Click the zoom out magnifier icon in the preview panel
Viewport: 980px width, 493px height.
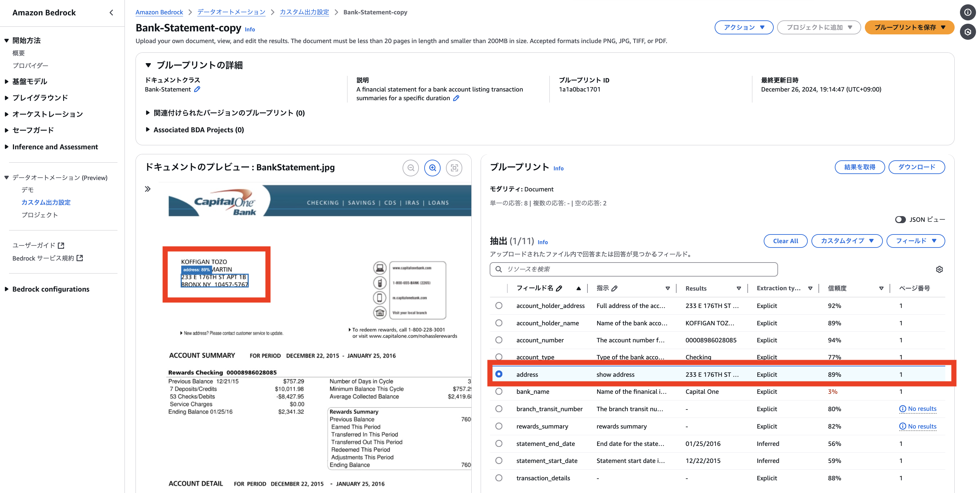click(x=411, y=168)
